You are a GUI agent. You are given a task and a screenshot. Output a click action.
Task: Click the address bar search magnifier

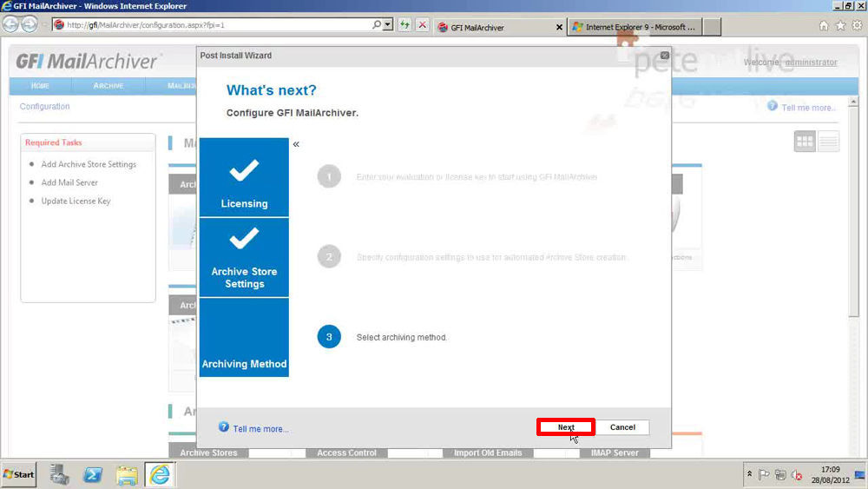[x=377, y=24]
